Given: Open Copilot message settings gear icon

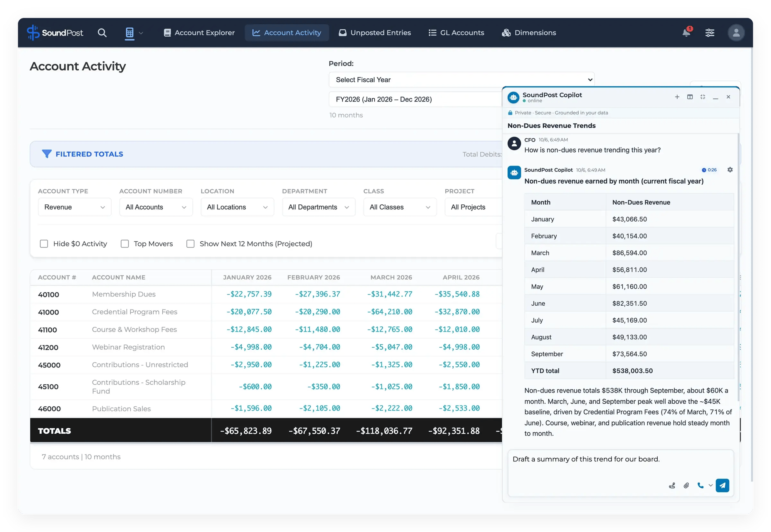Looking at the screenshot, I should (x=730, y=170).
